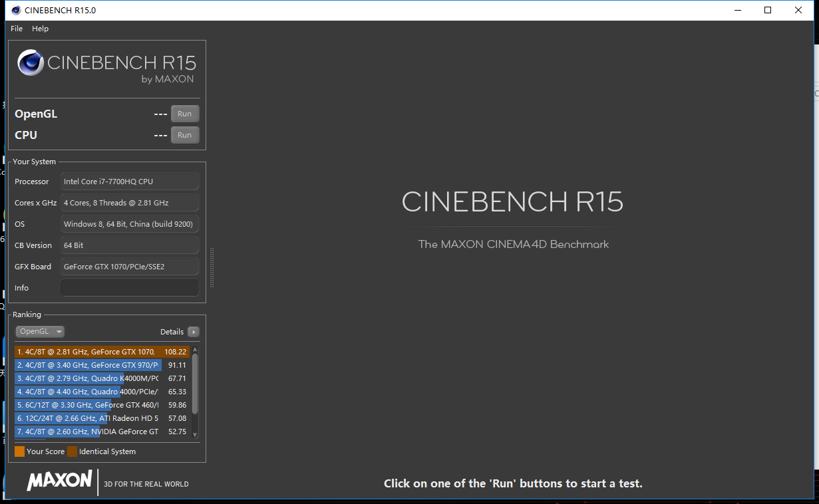
Task: Open the Help menu
Action: [40, 29]
